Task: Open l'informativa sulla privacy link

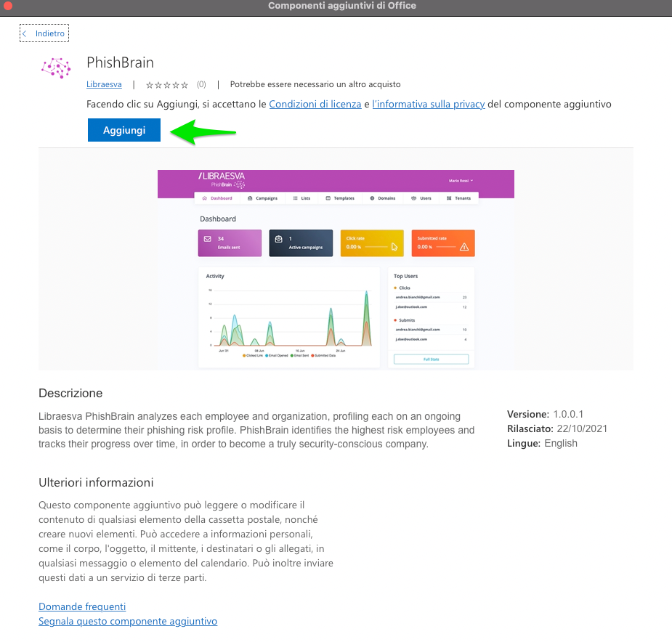Action: point(429,104)
